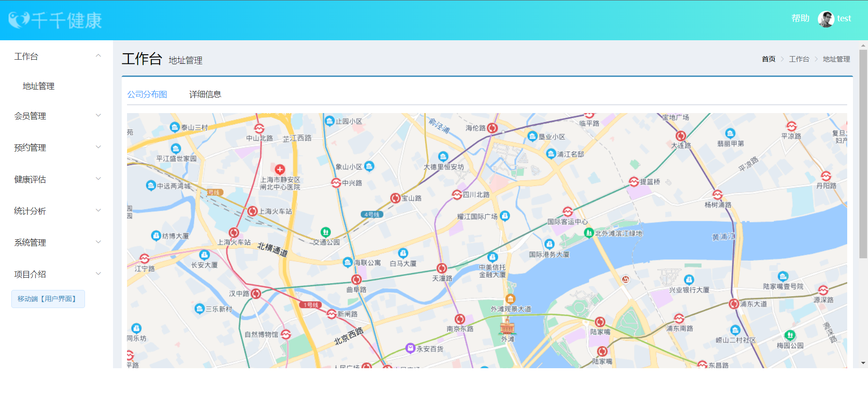
Task: Click the page vertical scrollbar thumb
Action: coord(863,154)
